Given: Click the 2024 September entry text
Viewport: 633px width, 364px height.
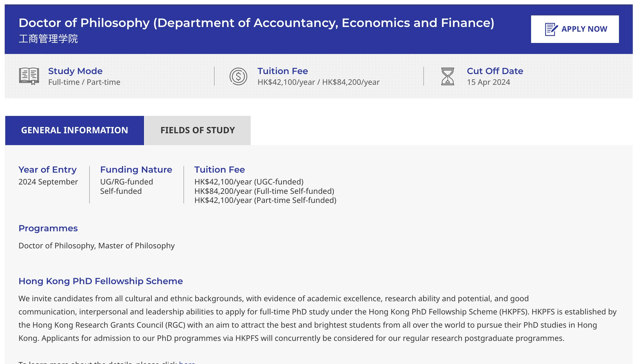Looking at the screenshot, I should [48, 182].
